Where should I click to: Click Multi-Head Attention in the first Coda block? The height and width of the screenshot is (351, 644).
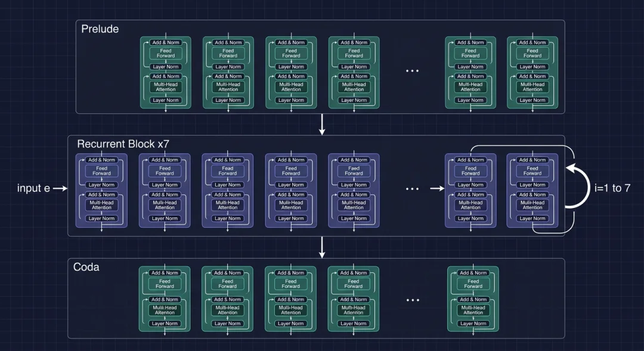click(165, 310)
